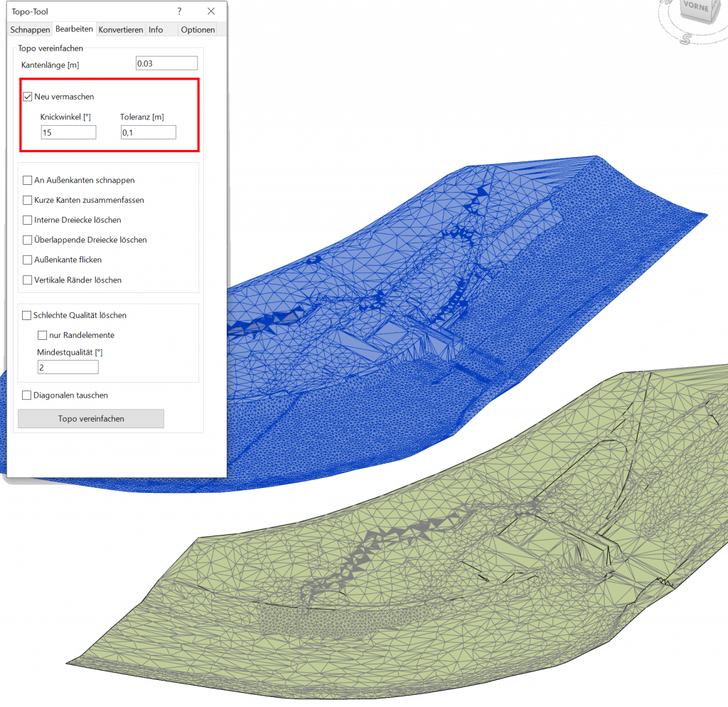Close the Topo-Tool dialog

(x=211, y=11)
